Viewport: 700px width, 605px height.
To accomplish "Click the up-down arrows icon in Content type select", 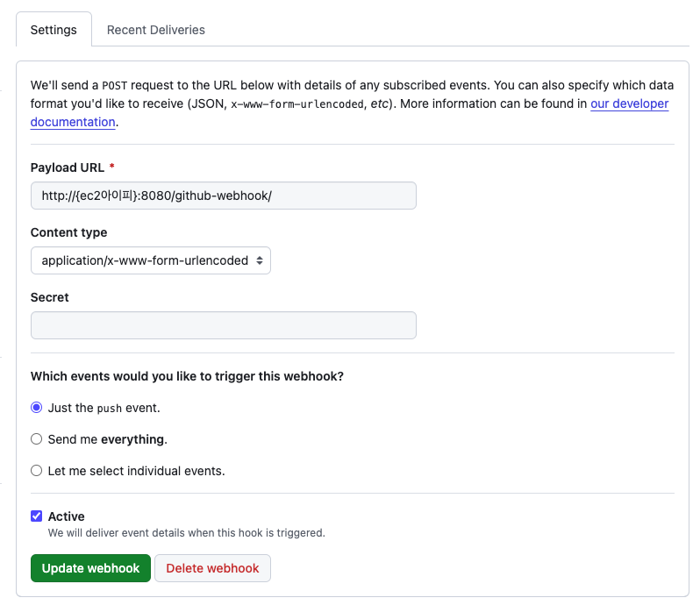I will [260, 260].
